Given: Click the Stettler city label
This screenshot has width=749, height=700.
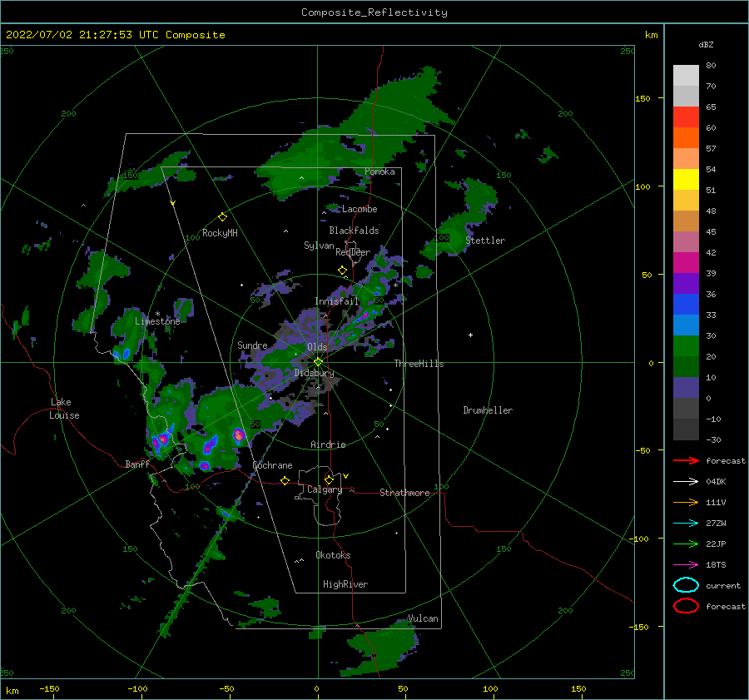Looking at the screenshot, I should (x=485, y=241).
